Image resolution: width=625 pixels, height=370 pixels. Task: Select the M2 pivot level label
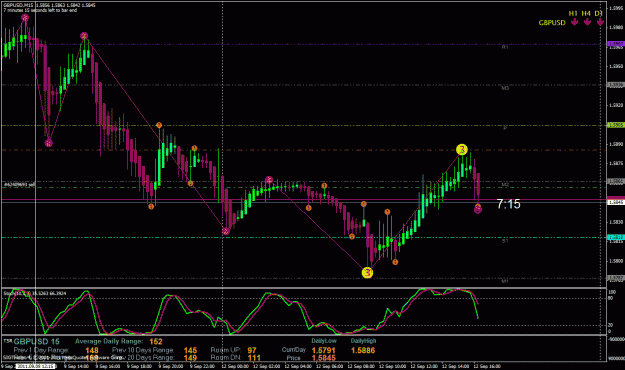coord(505,185)
